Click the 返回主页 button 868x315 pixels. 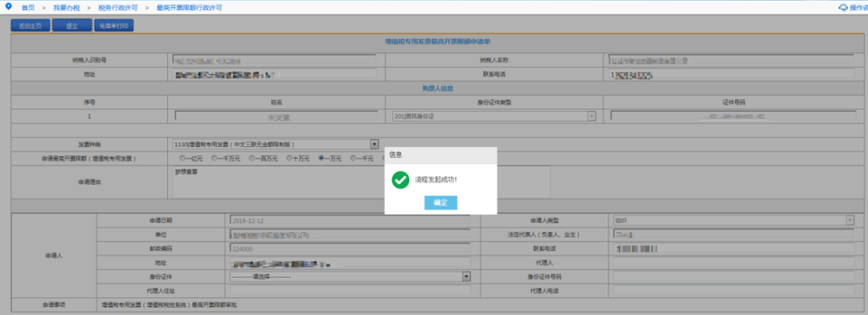click(x=31, y=26)
